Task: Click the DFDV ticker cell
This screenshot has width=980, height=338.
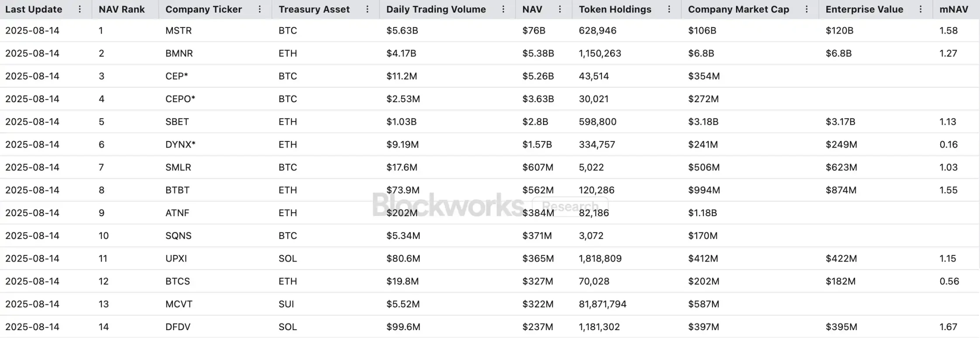Action: coord(178,327)
